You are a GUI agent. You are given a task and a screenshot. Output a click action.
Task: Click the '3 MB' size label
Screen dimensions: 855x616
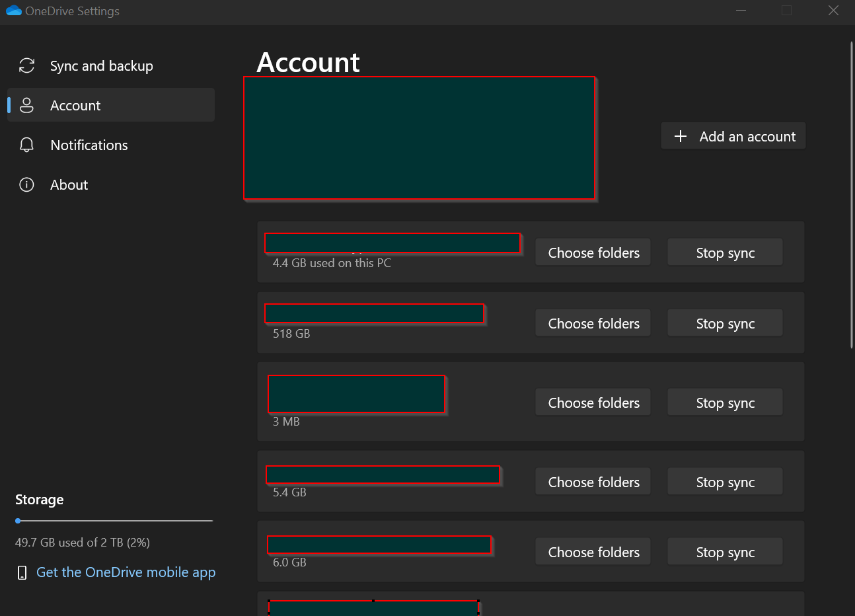tap(286, 422)
